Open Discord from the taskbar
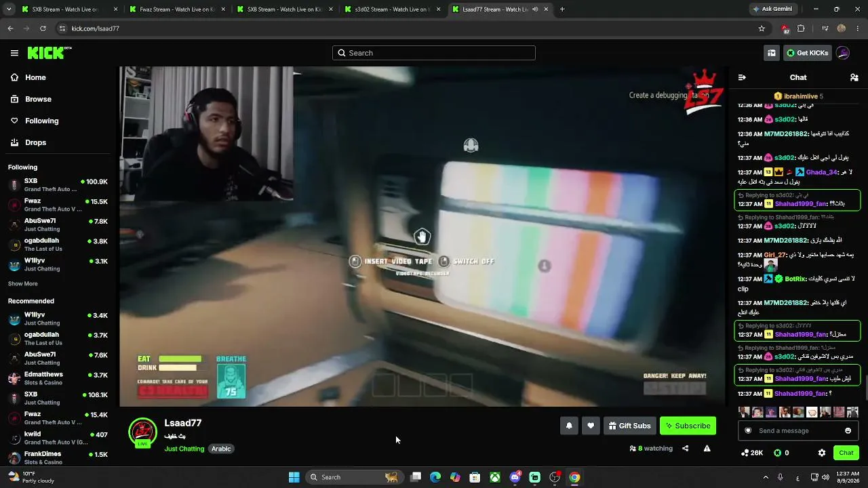This screenshot has width=868, height=488. point(515,477)
